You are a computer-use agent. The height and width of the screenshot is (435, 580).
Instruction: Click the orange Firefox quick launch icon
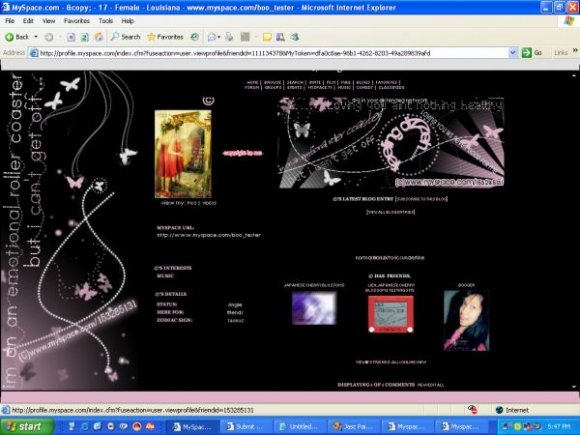click(x=137, y=426)
